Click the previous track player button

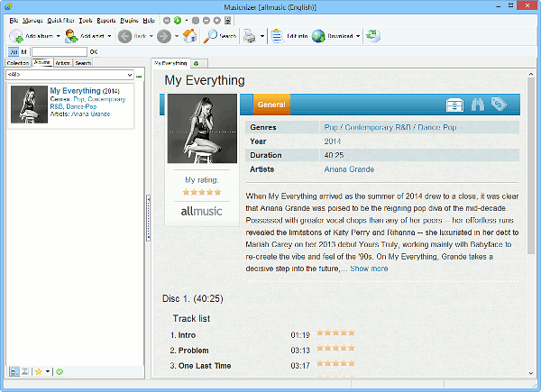click(x=167, y=21)
